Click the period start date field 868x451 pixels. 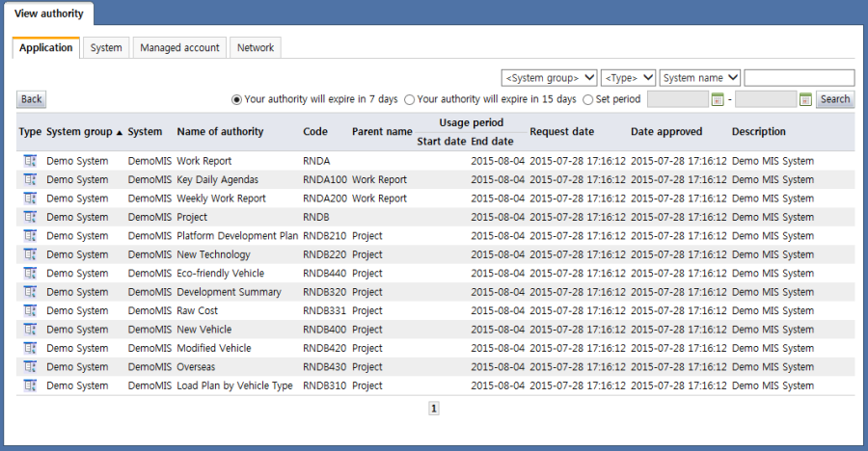[678, 99]
